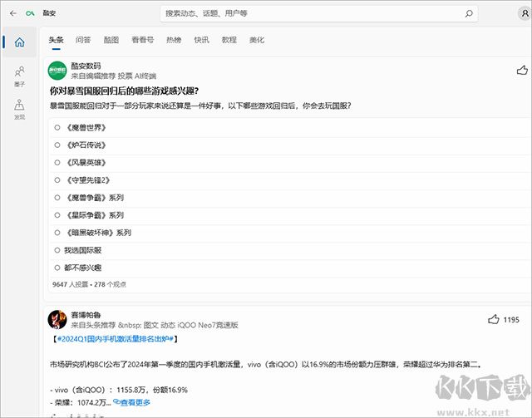Focus the search box 搜索动态、话题、用户等
The height and width of the screenshot is (418, 532).
319,13
